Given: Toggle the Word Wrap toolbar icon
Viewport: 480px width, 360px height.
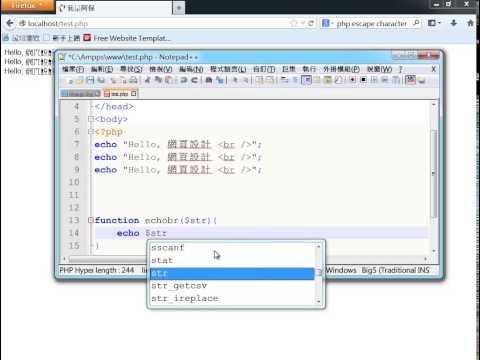Looking at the screenshot, I should pos(285,80).
